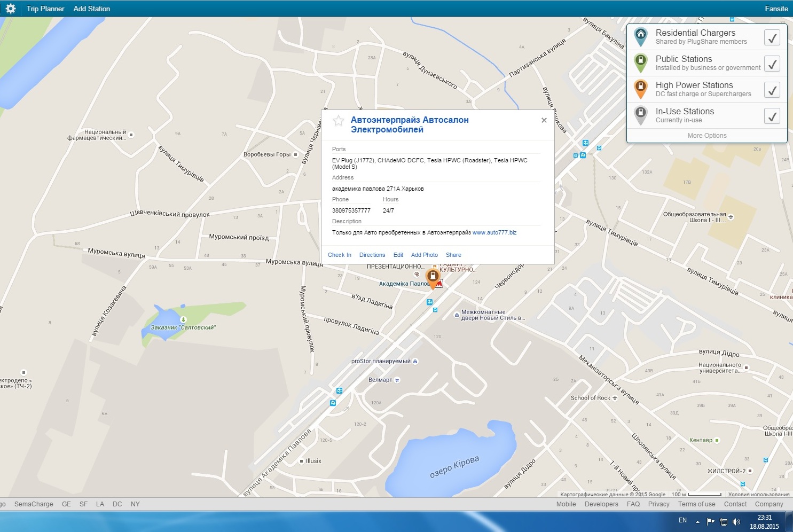This screenshot has width=793, height=532.
Task: Select Add Station in top bar
Action: [x=91, y=9]
